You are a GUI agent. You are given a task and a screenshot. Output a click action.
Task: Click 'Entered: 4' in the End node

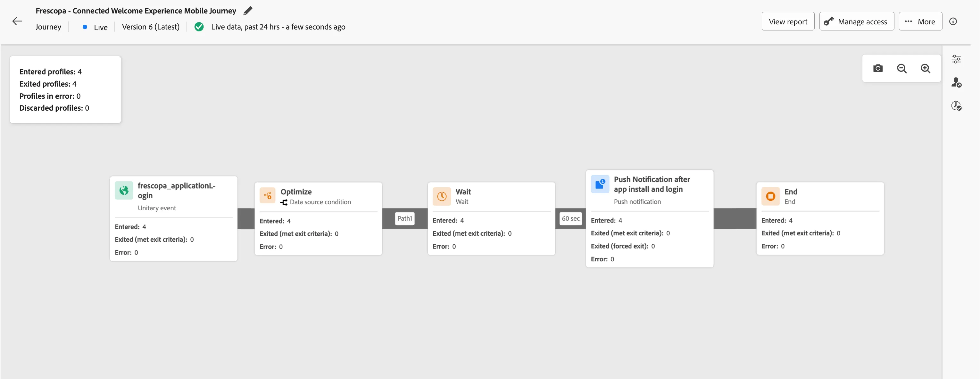pyautogui.click(x=777, y=221)
